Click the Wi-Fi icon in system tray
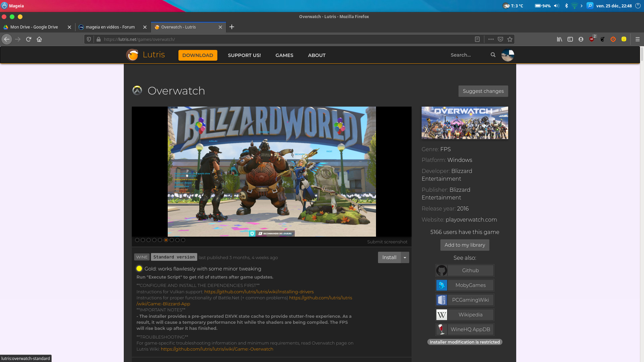The height and width of the screenshot is (362, 644). [x=574, y=6]
